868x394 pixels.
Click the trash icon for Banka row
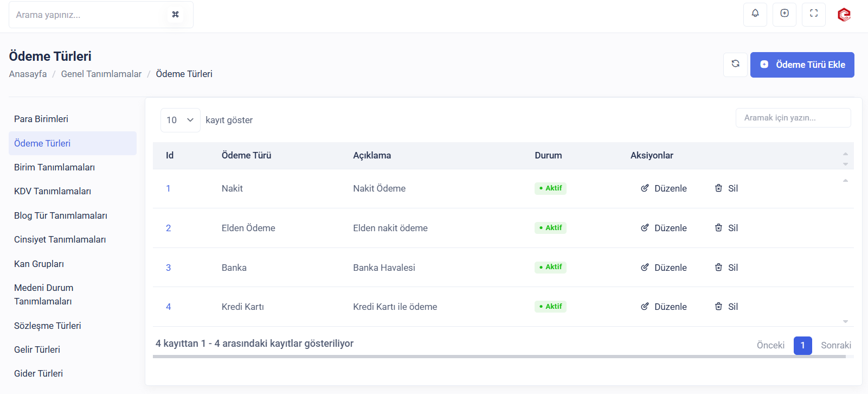pyautogui.click(x=718, y=267)
